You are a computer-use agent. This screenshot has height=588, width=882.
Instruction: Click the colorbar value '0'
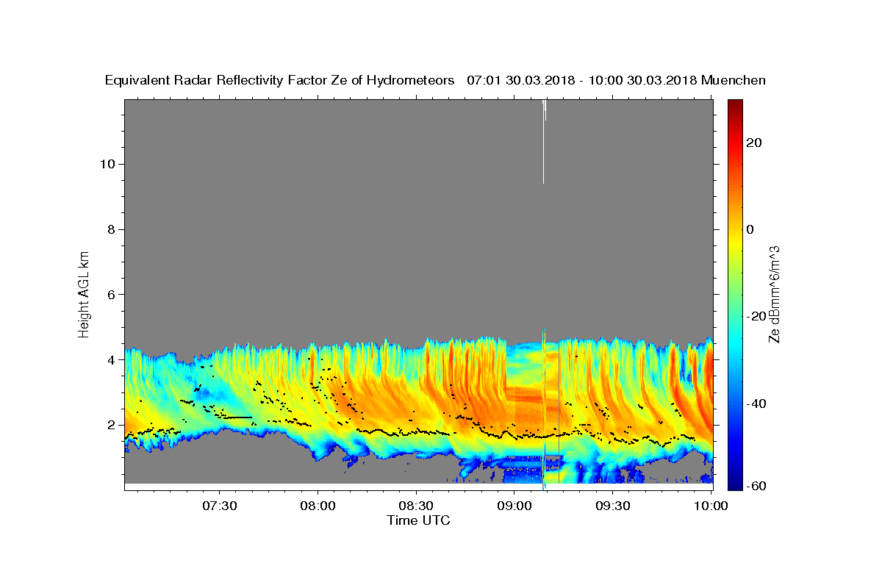coord(750,229)
